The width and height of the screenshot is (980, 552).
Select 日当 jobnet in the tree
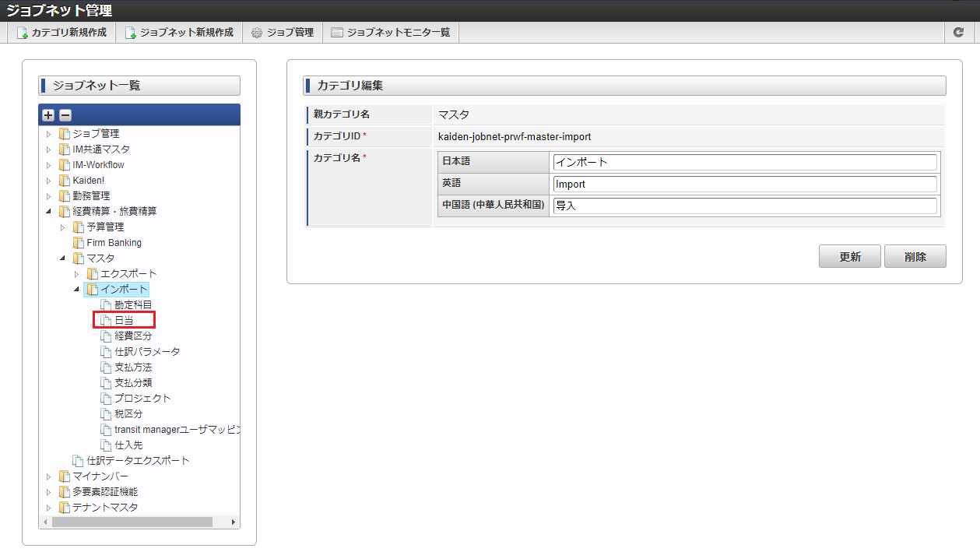click(x=124, y=321)
